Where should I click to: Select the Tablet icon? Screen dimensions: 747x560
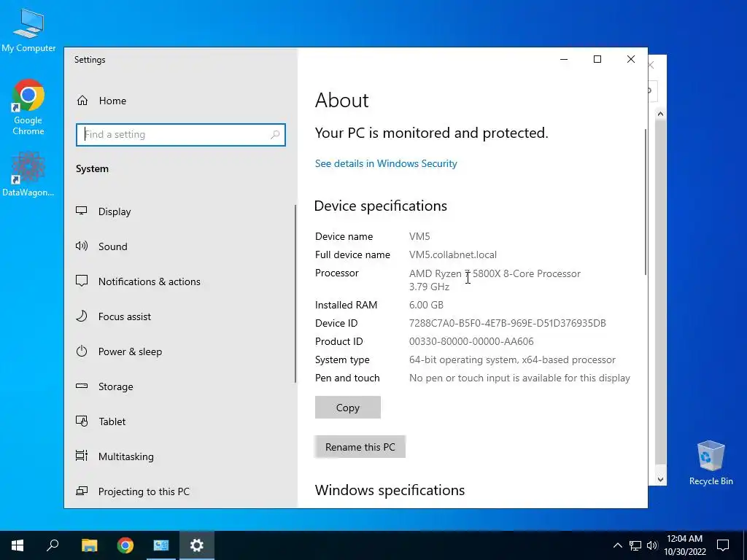82,421
